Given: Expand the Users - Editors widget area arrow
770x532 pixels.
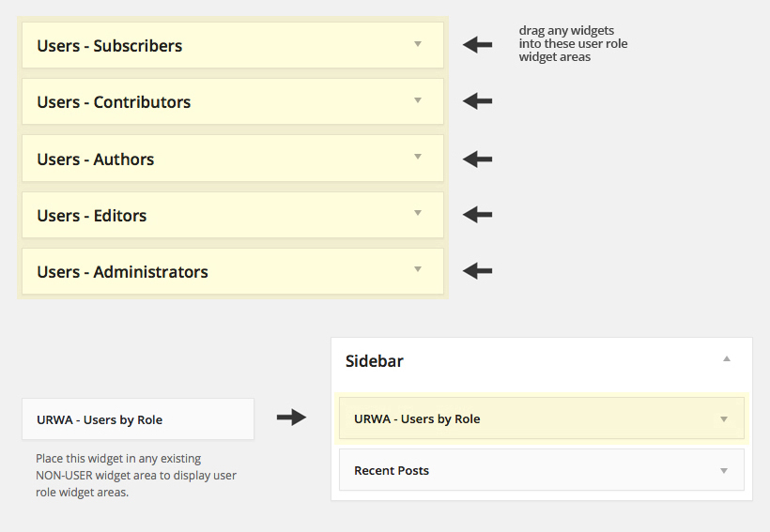Looking at the screenshot, I should (x=418, y=213).
